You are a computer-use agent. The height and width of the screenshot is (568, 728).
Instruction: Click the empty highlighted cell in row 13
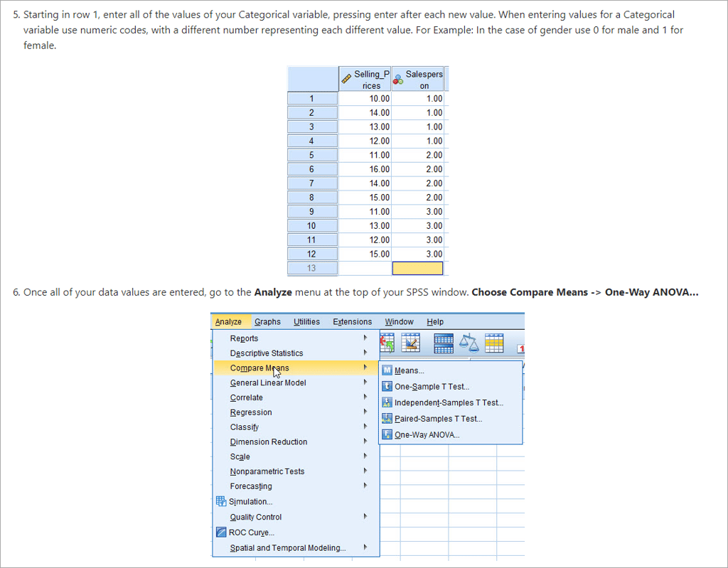click(x=417, y=268)
